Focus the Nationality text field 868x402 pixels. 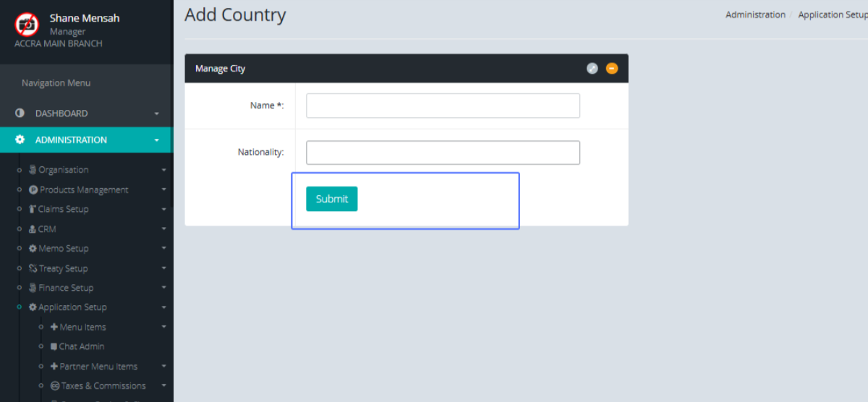(x=443, y=153)
